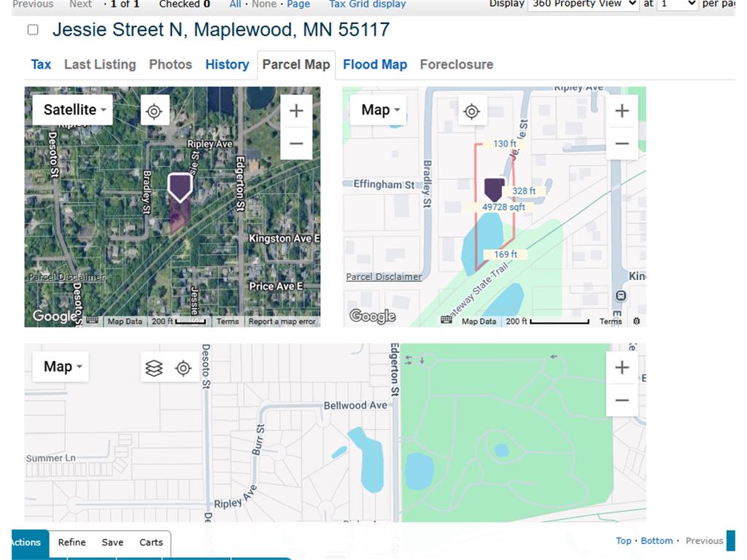Jump to Bottom of the page
This screenshot has height=560, width=747.
coord(657,541)
